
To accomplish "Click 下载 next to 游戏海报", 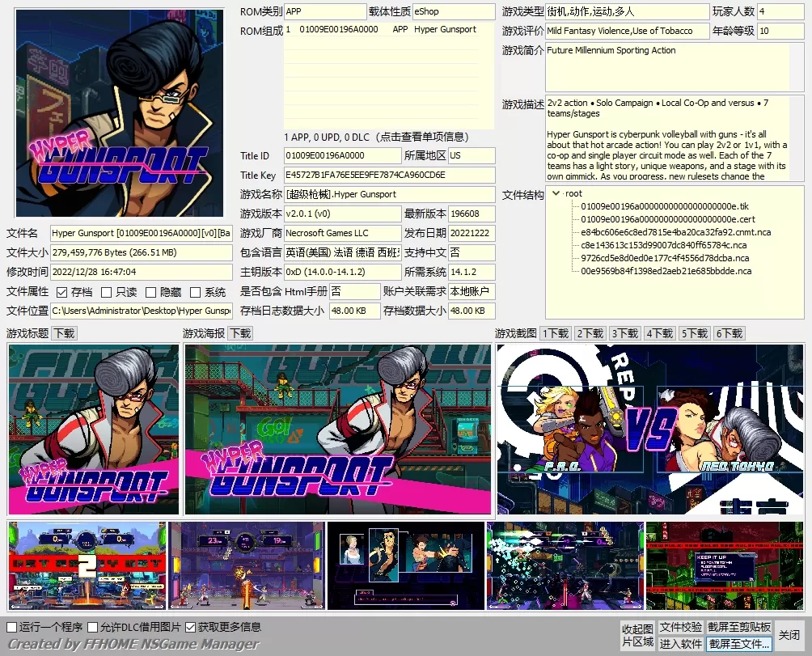I will (x=239, y=332).
